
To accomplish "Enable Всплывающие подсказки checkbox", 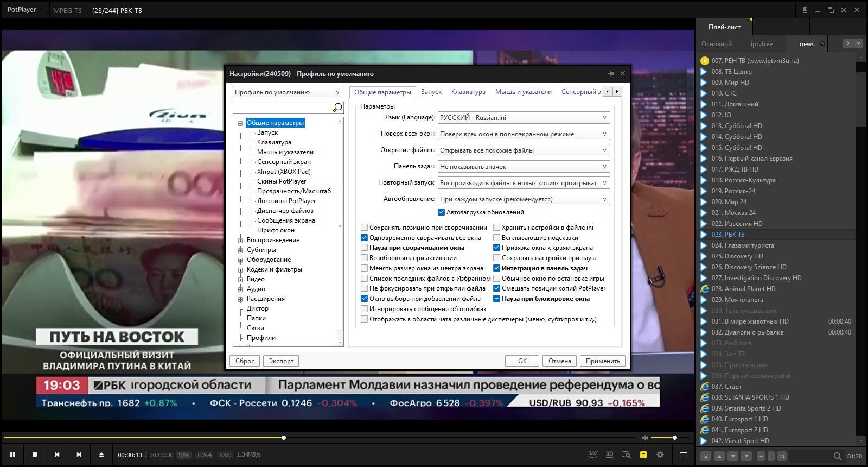I will click(x=496, y=238).
